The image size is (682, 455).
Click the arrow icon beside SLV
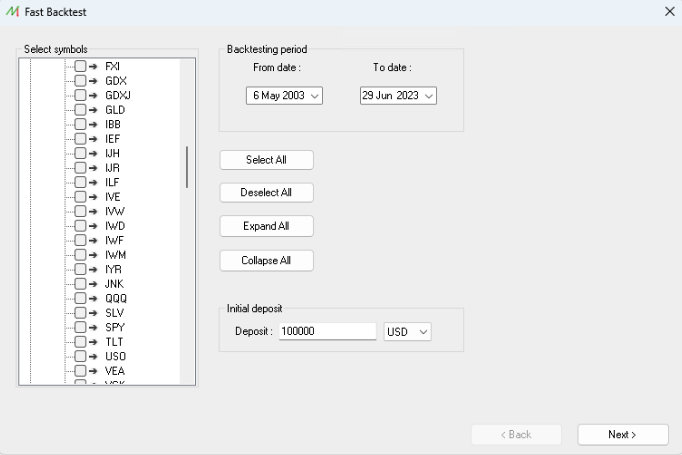point(93,313)
